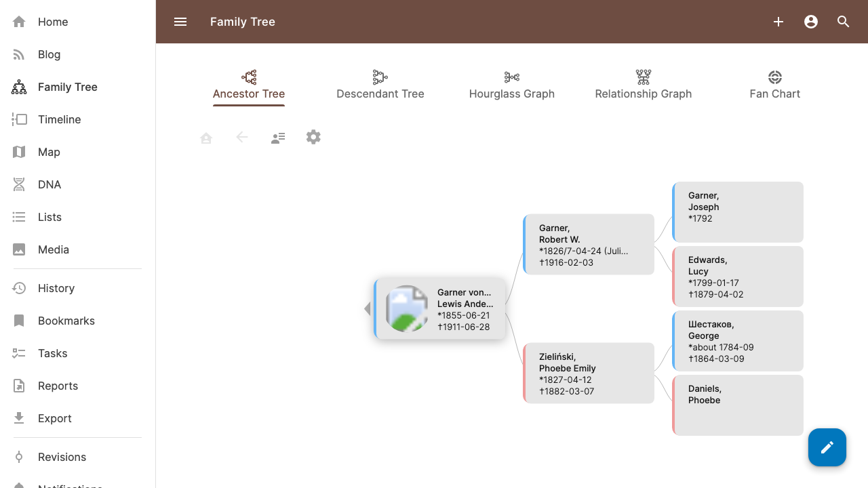Viewport: 868px width, 488px height.
Task: Open the Home sidebar link
Action: pos(77,22)
